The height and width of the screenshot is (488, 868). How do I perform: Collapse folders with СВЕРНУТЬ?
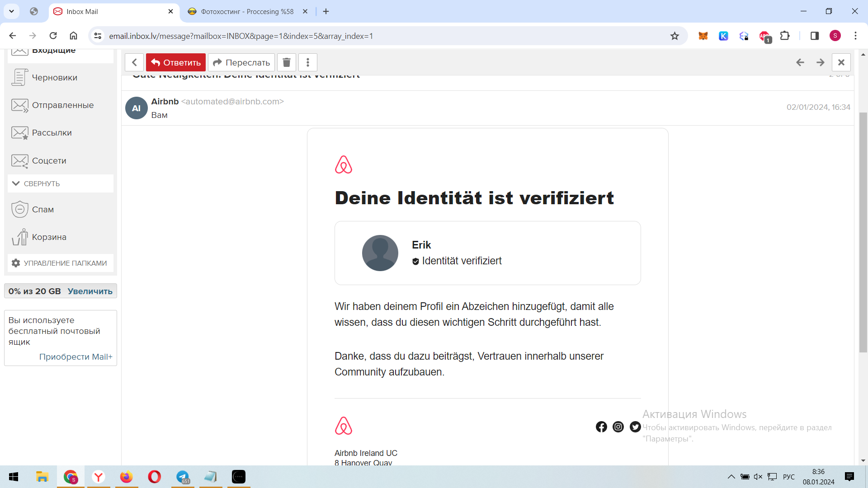click(42, 183)
